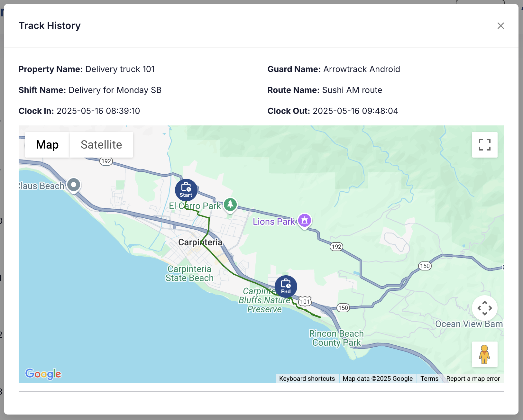This screenshot has width=523, height=420.
Task: Open Keyboard shortcuts for the map
Action: (x=307, y=379)
